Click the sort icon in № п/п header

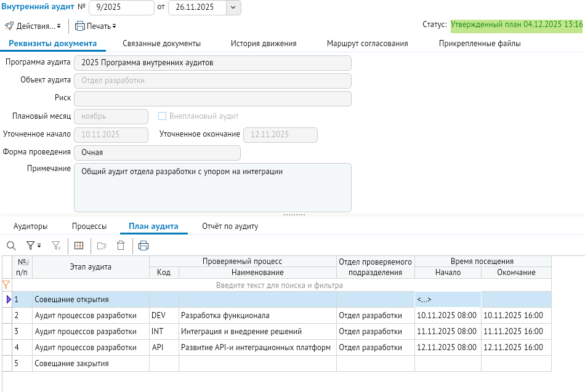pos(26,262)
